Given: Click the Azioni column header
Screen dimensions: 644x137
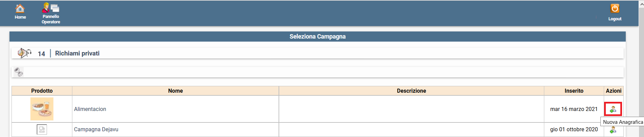Looking at the screenshot, I should (614, 91).
